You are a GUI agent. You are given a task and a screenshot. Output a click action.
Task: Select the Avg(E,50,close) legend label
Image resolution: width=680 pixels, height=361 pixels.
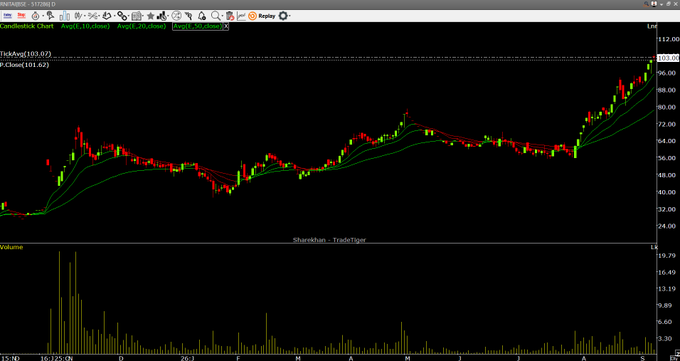coord(197,26)
